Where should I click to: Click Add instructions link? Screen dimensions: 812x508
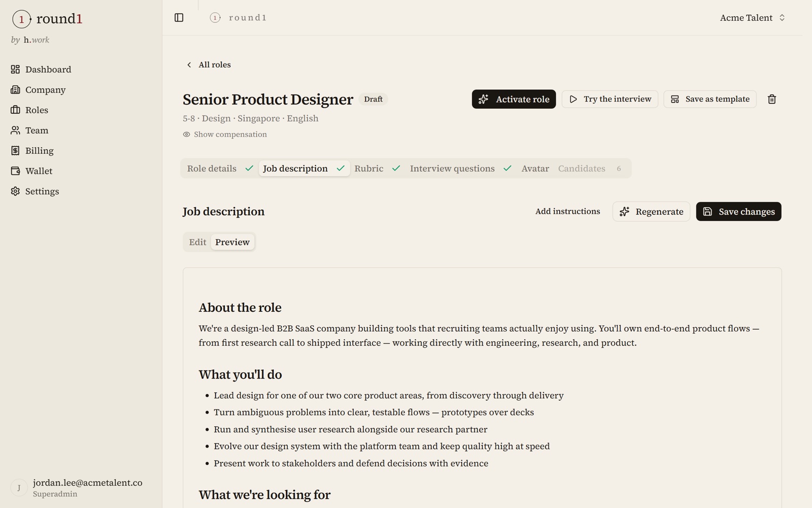pyautogui.click(x=567, y=211)
